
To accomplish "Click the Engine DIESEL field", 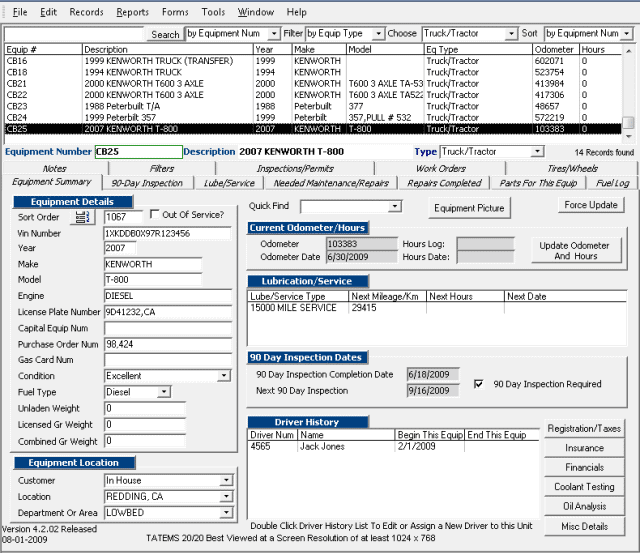I will [168, 296].
